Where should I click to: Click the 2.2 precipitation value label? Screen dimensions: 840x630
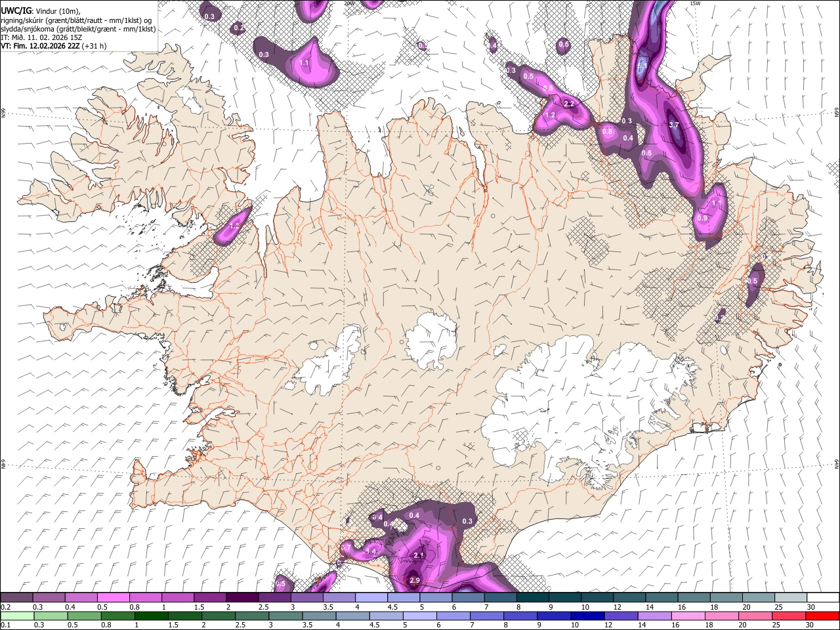569,104
